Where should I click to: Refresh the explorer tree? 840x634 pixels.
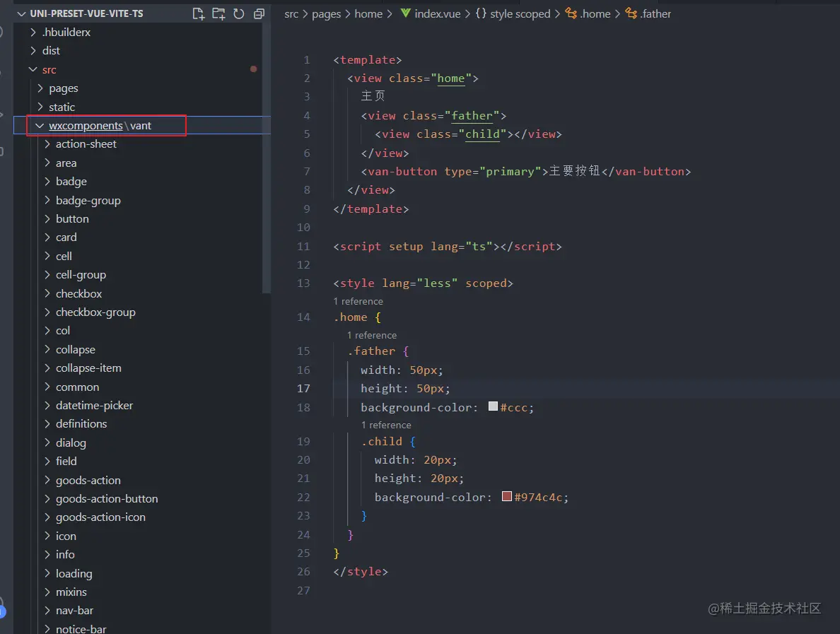(239, 14)
